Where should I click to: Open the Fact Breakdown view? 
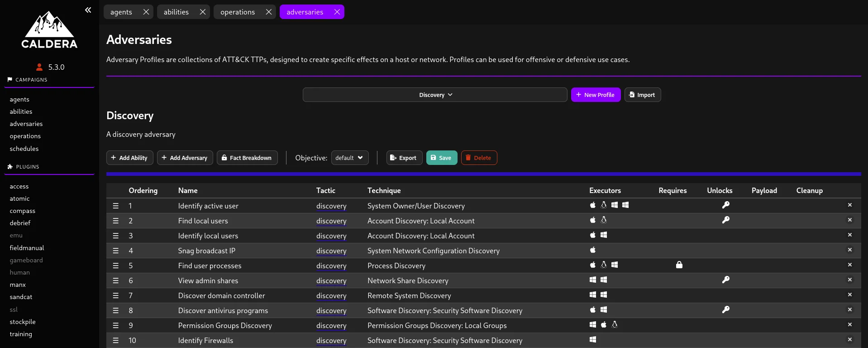(247, 158)
